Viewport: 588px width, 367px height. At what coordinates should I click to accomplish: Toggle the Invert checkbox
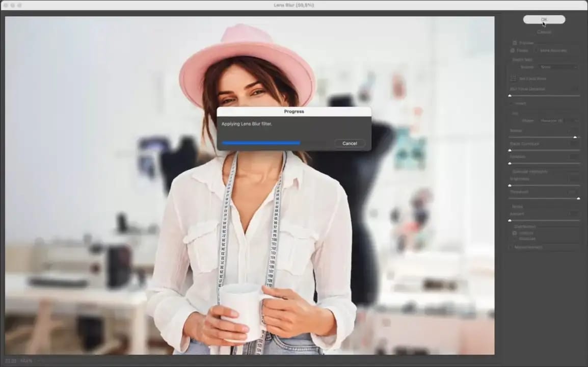point(512,103)
